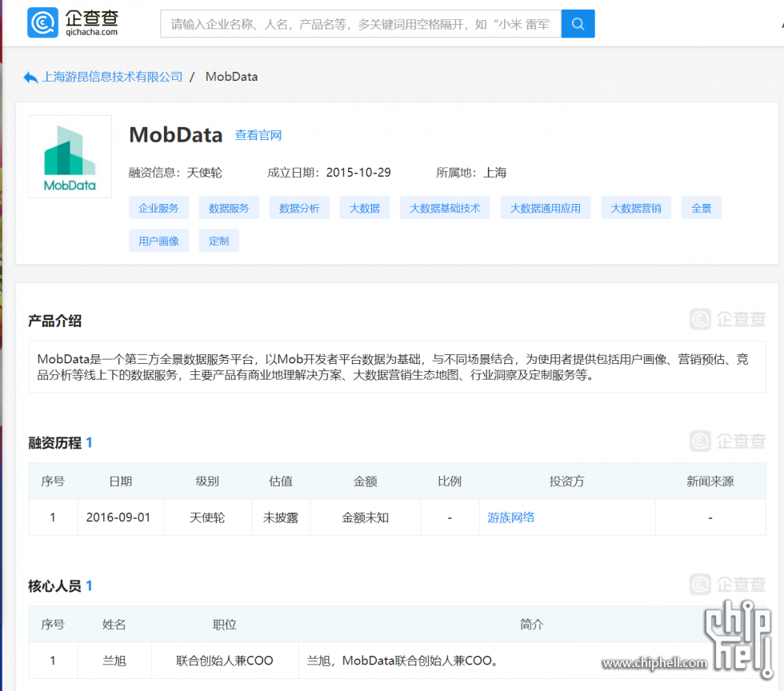
Task: Click the 核心人员 section heading
Action: click(x=55, y=586)
